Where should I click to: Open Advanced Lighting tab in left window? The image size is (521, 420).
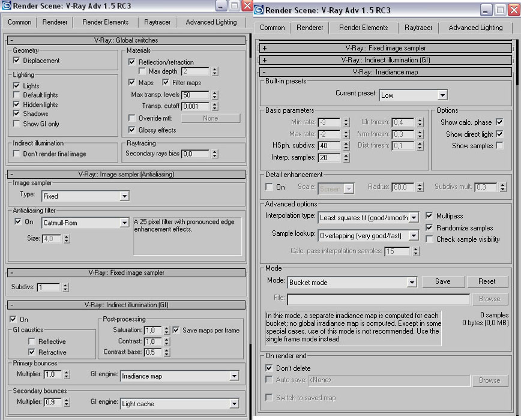(x=211, y=22)
